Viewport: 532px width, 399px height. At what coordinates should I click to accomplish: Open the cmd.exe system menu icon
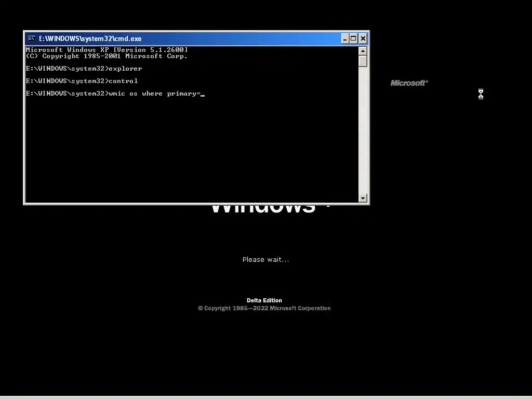click(31, 38)
